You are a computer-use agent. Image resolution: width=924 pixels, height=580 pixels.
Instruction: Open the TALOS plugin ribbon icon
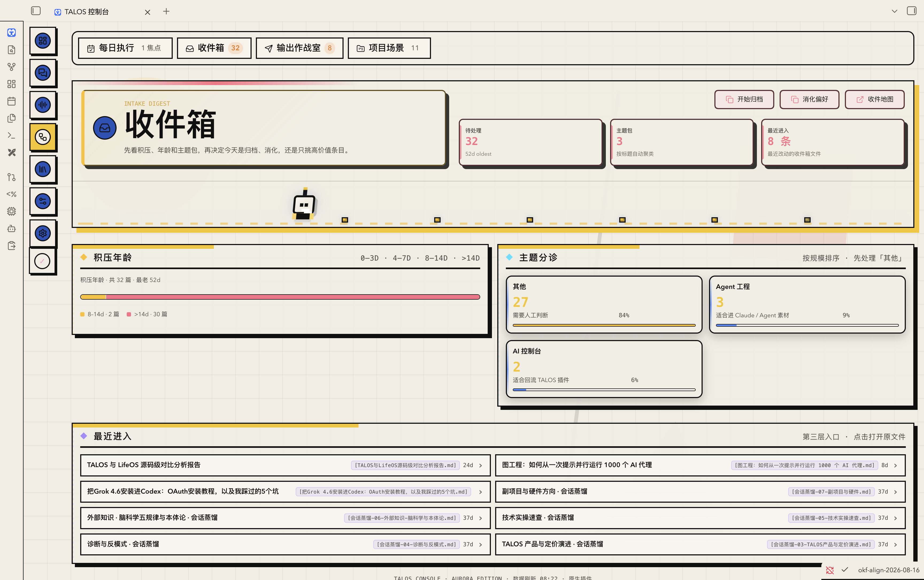[x=11, y=33]
